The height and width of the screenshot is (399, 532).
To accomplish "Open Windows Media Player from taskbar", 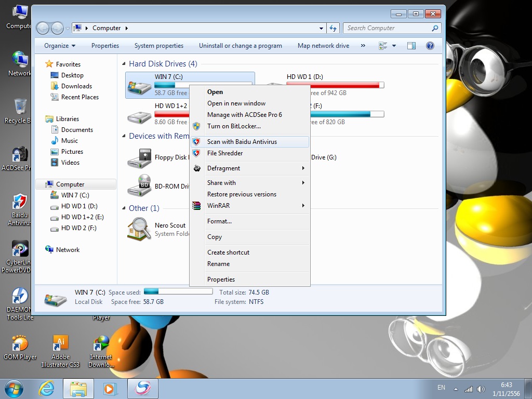I will [x=110, y=389].
